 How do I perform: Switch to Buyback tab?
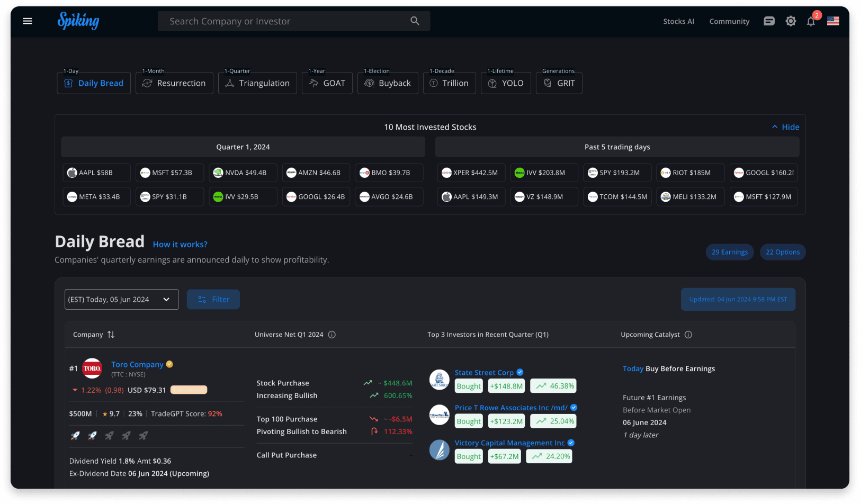388,83
